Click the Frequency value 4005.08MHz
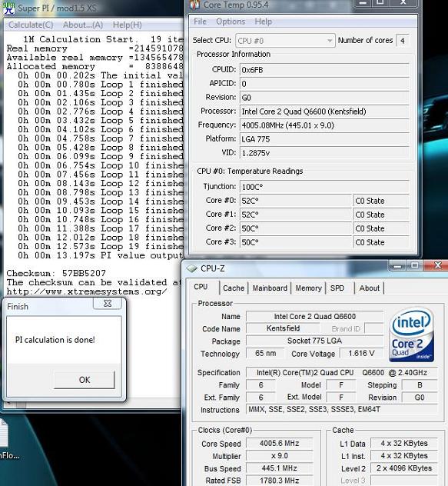 [x=324, y=125]
